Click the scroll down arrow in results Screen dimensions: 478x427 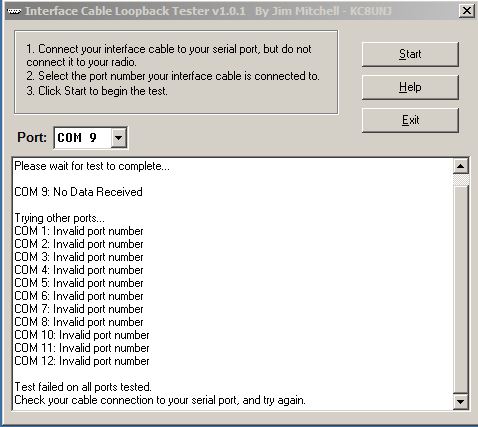pos(461,401)
